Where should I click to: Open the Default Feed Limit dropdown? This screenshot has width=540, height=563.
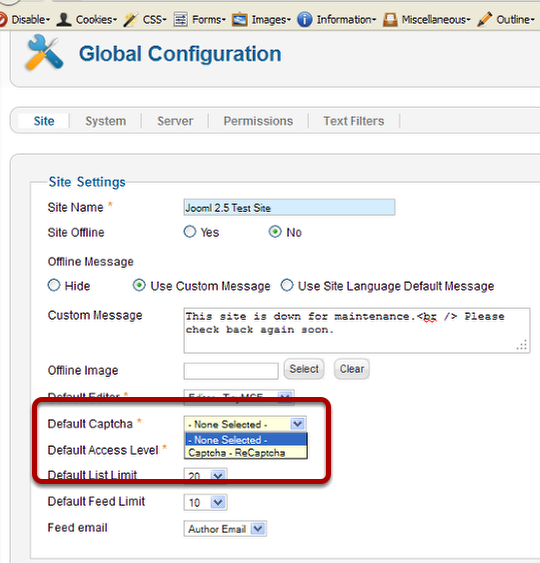(x=205, y=502)
